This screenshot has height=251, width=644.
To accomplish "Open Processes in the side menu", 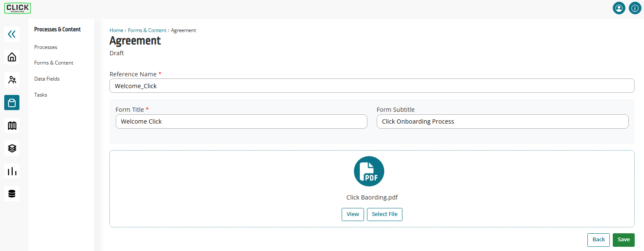I will click(x=46, y=47).
